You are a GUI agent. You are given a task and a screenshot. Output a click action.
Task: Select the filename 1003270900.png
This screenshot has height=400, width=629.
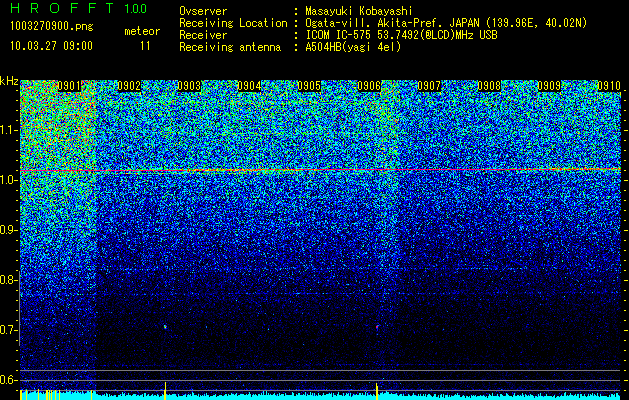[x=51, y=27]
